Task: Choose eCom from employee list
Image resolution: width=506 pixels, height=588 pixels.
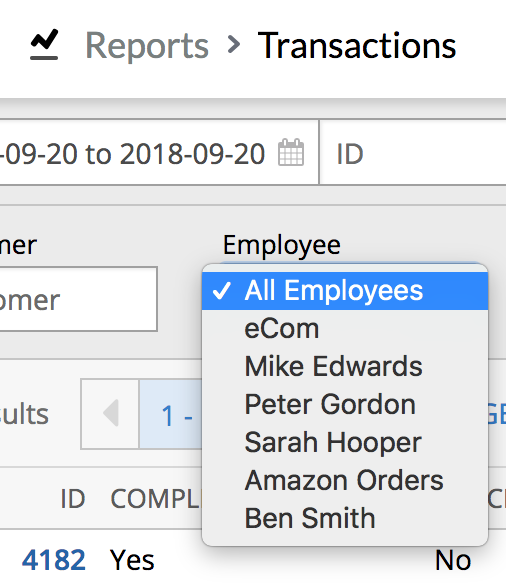Action: (x=345, y=329)
